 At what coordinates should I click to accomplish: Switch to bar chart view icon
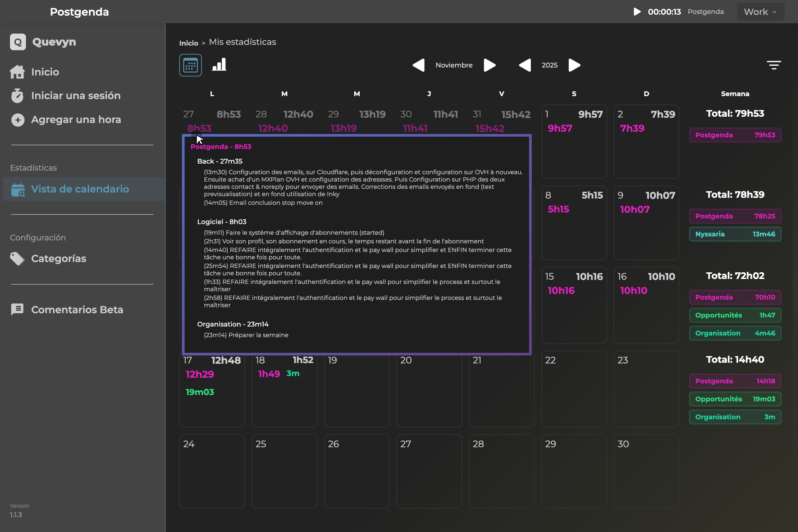pos(219,65)
